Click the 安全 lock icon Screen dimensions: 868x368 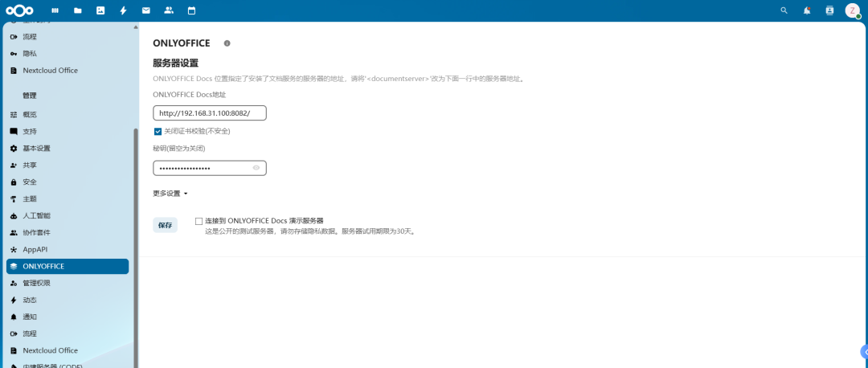click(x=14, y=182)
